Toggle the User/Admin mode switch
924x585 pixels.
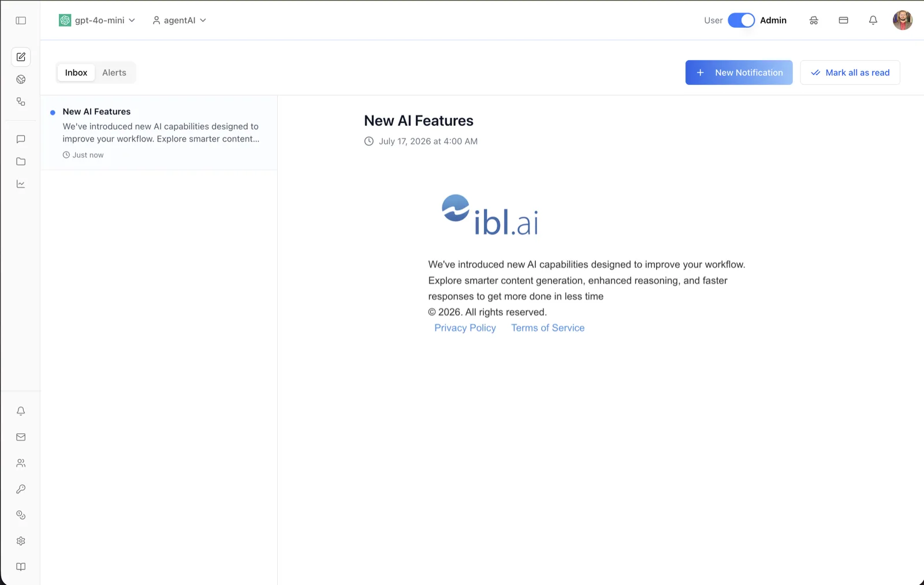(x=741, y=20)
